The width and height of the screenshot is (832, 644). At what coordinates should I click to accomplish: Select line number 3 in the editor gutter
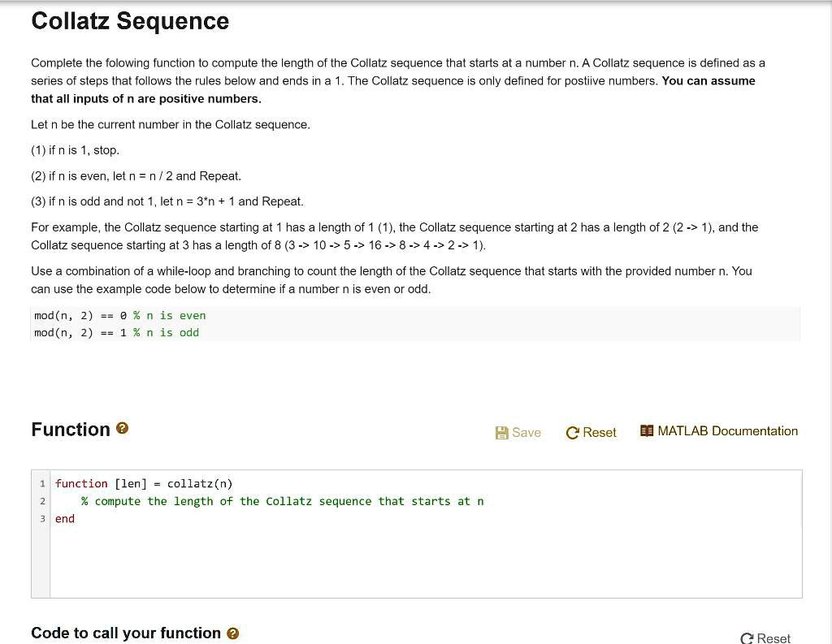point(42,519)
